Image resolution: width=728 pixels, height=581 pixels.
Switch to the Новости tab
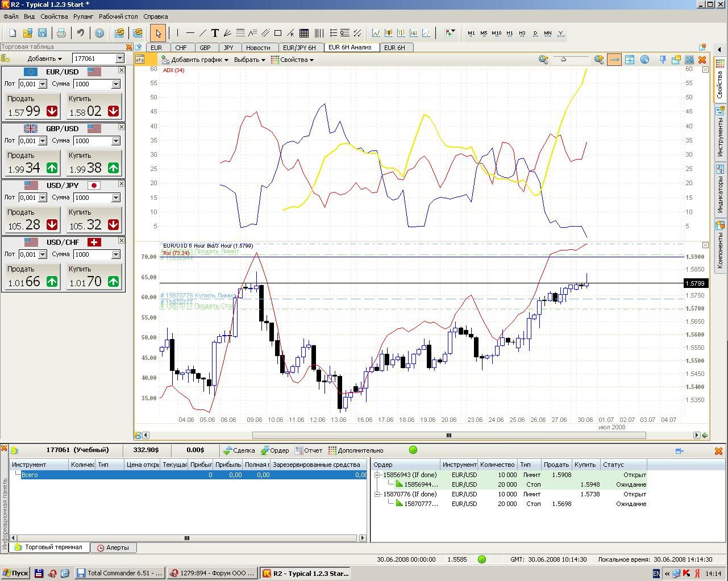point(258,48)
